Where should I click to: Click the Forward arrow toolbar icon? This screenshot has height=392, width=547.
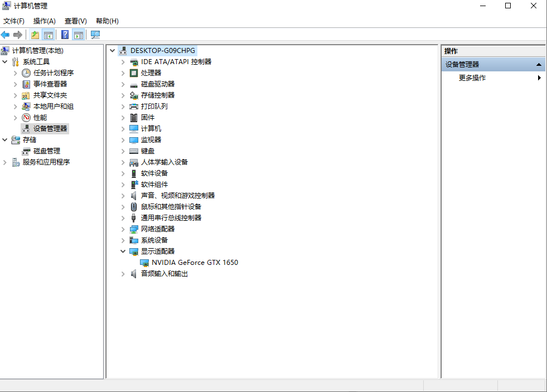coord(18,35)
